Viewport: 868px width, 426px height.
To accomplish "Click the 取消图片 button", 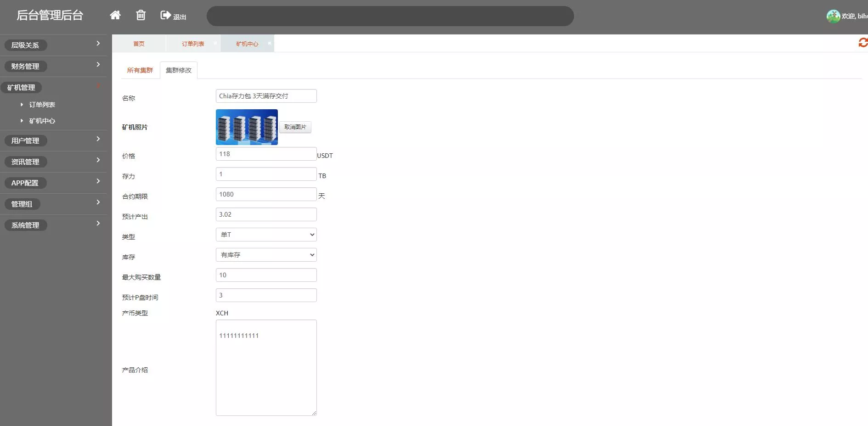I will coord(295,127).
